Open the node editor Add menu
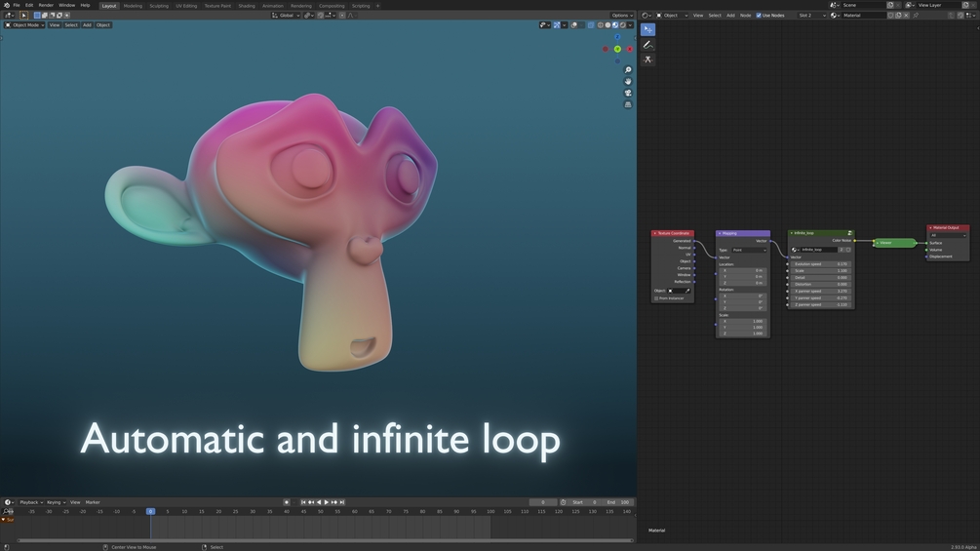The image size is (980, 551). coord(730,15)
